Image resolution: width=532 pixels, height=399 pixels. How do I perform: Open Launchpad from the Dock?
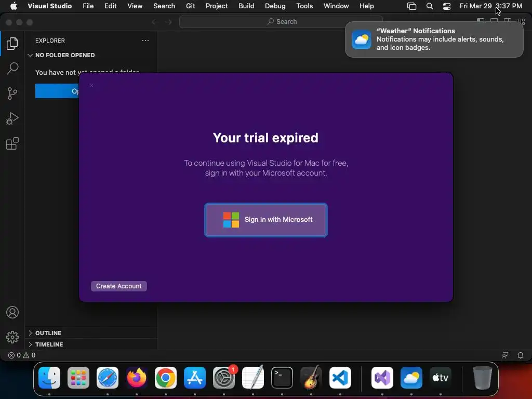coord(78,377)
